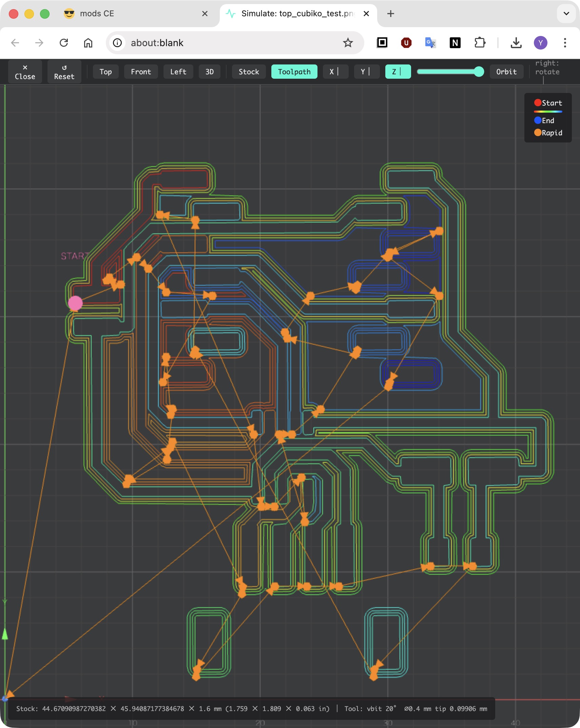Click the bookmark star icon

348,43
